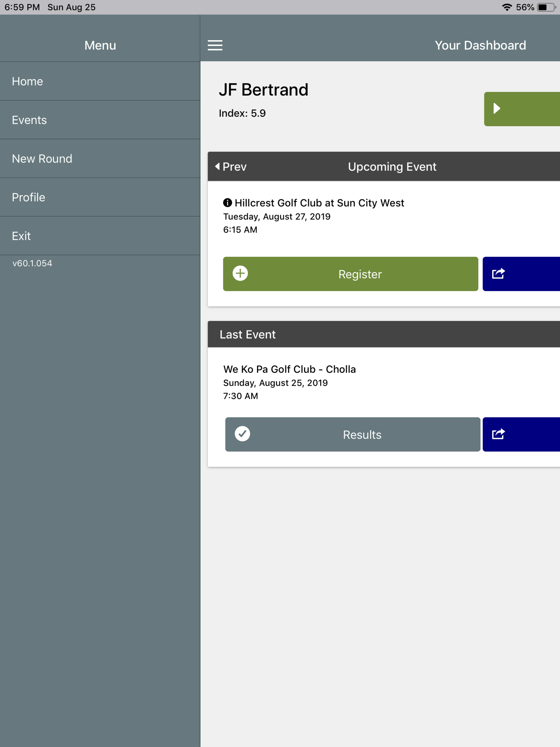
Task: Start a New Round from menu
Action: 42,159
